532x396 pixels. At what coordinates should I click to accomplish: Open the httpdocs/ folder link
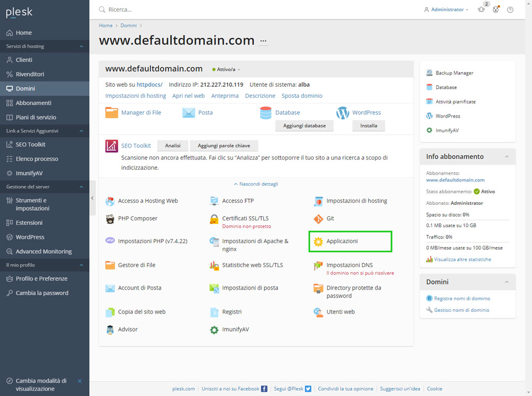pos(149,85)
